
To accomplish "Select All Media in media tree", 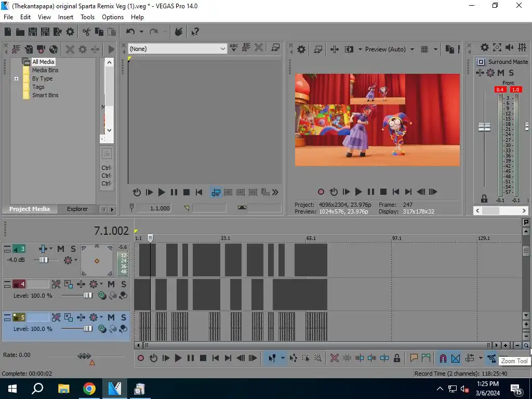I will [43, 62].
